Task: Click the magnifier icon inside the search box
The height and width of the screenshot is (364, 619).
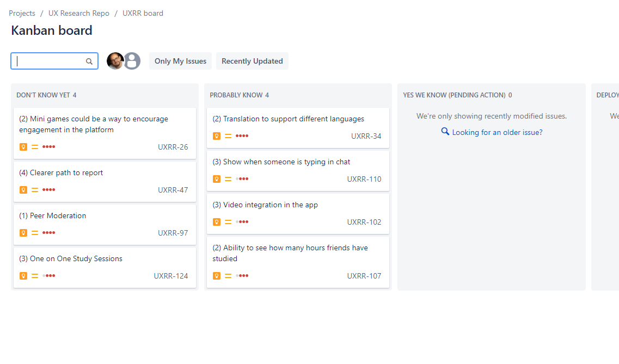Action: 89,61
